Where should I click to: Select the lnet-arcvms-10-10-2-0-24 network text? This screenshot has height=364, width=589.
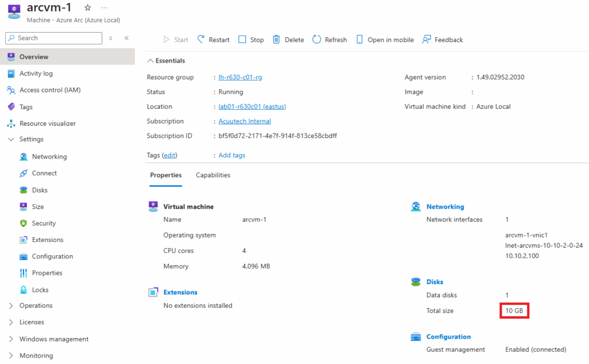[544, 246]
